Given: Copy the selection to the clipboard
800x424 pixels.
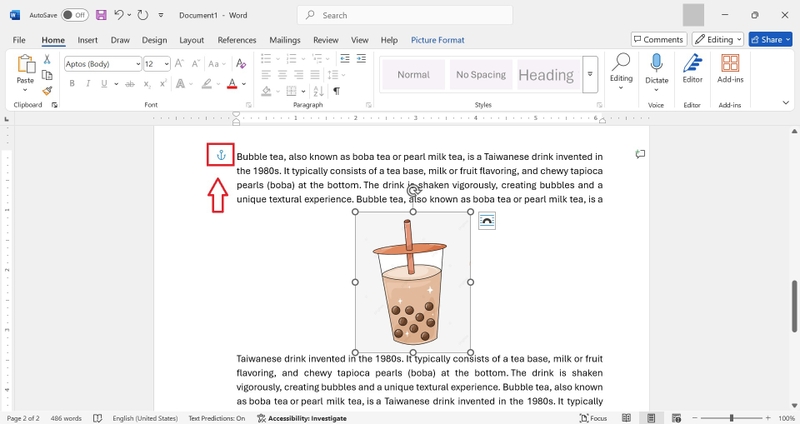Looking at the screenshot, I should 47,76.
